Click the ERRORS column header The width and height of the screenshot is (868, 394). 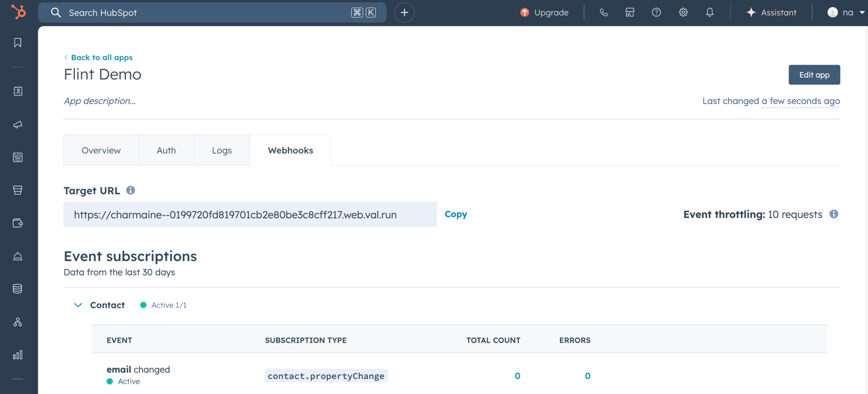(x=575, y=340)
